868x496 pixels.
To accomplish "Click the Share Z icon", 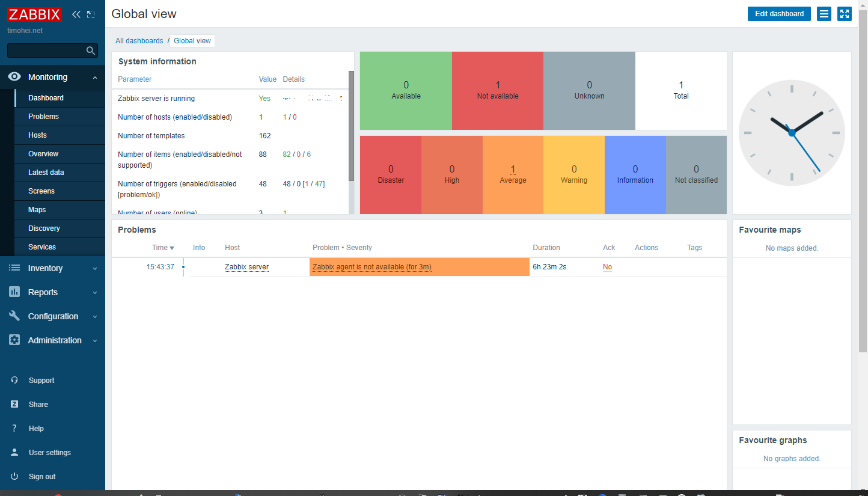I will point(14,405).
